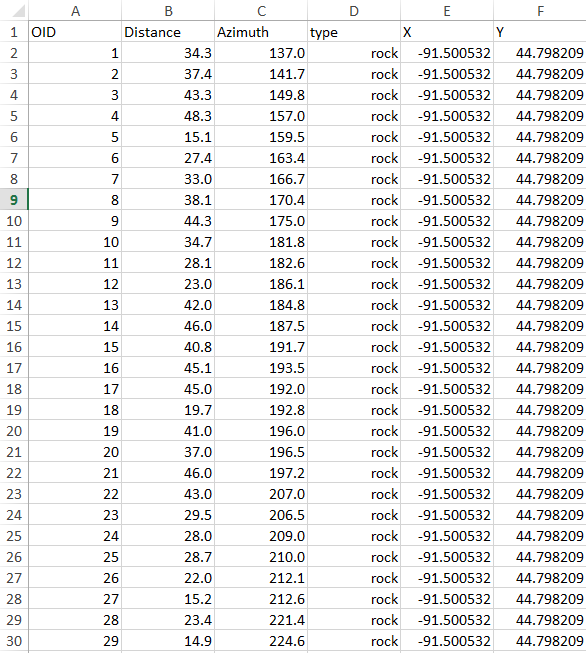Select Distance cell 48.3

point(168,116)
